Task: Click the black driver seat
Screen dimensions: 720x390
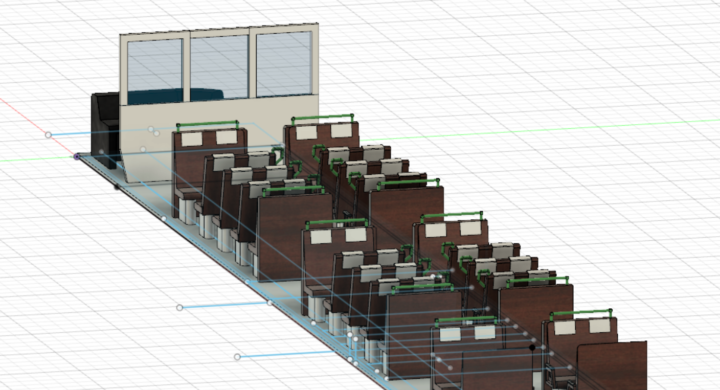Action: click(105, 126)
